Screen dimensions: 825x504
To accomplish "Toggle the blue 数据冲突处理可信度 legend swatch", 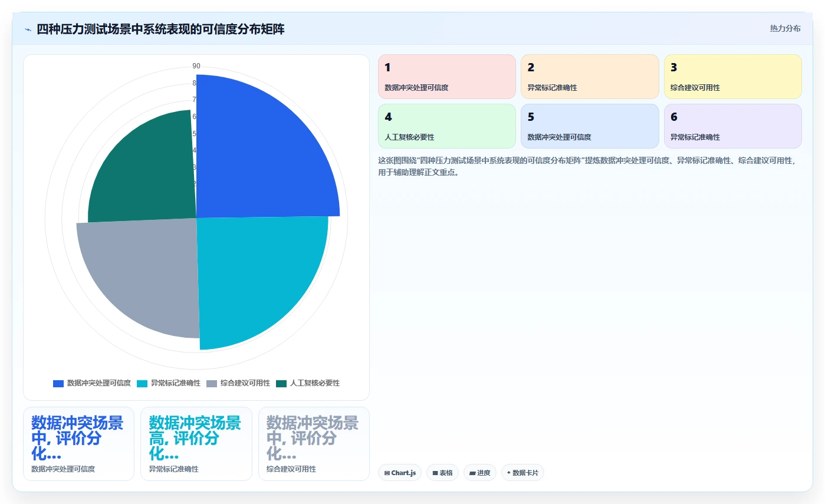I will point(58,383).
